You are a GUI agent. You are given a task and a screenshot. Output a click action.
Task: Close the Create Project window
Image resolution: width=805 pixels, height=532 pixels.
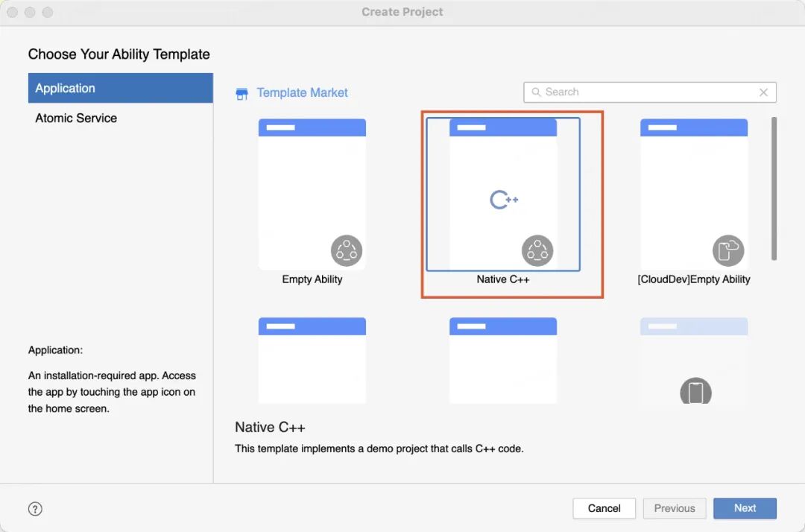pos(13,12)
